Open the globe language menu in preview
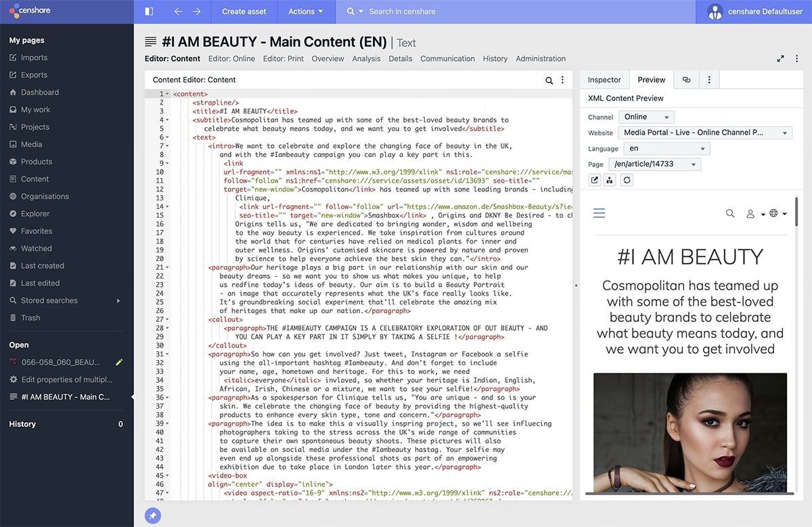The height and width of the screenshot is (527, 812). click(778, 214)
